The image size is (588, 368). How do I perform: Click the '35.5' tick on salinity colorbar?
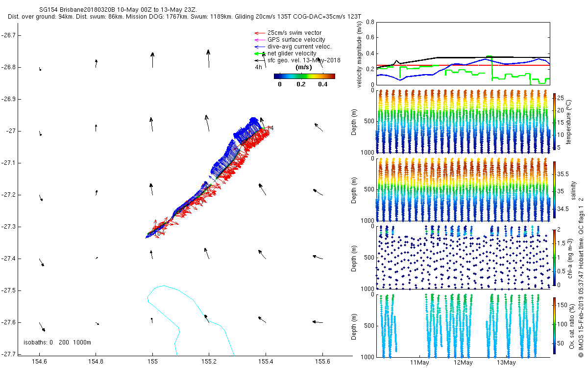563,174
